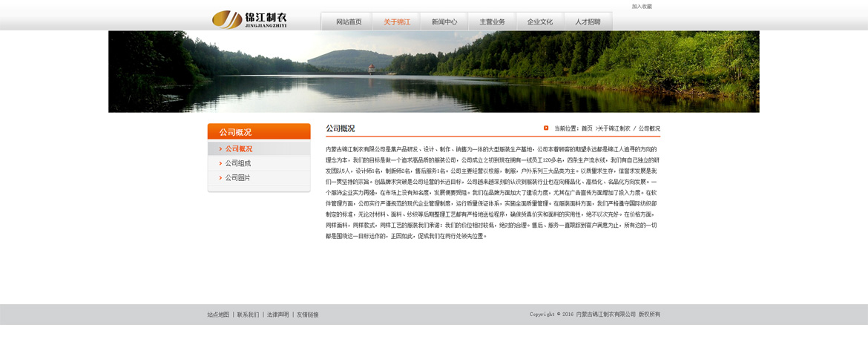
Task: Click the orange location icon before 当前位置
Action: 546,128
